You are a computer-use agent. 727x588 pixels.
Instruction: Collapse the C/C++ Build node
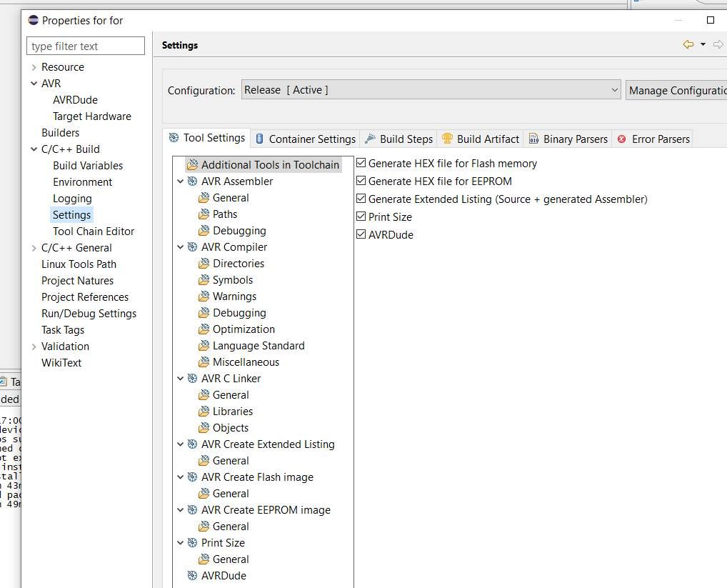34,149
